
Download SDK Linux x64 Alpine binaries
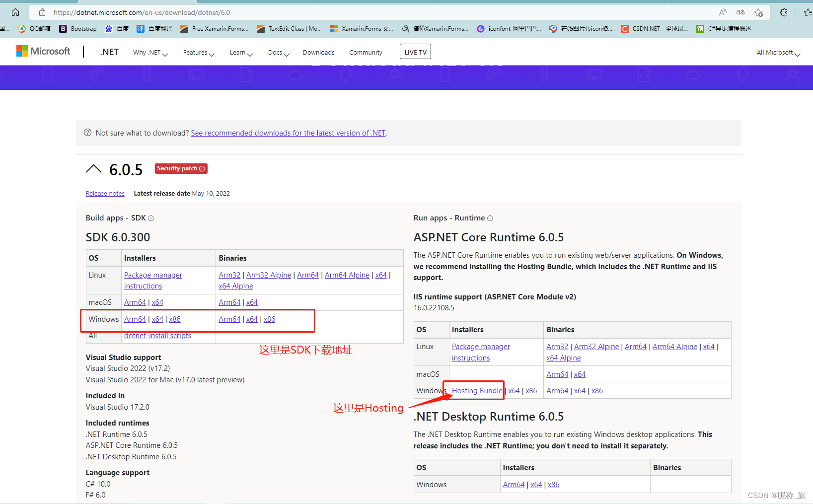point(236,286)
